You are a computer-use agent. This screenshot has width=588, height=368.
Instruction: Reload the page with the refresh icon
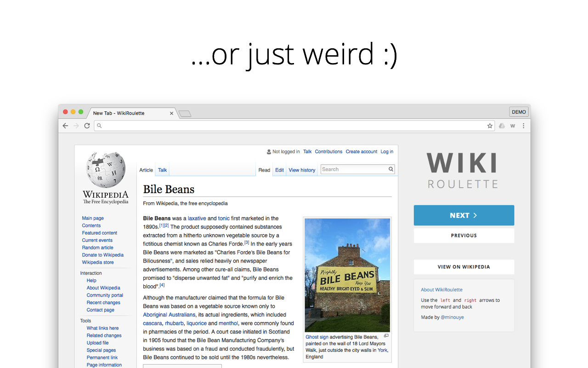(87, 126)
